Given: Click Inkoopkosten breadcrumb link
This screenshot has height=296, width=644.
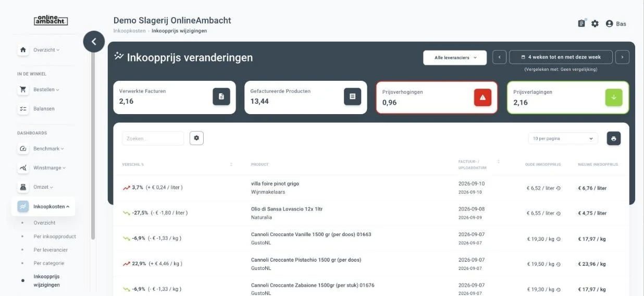Looking at the screenshot, I should (130, 31).
